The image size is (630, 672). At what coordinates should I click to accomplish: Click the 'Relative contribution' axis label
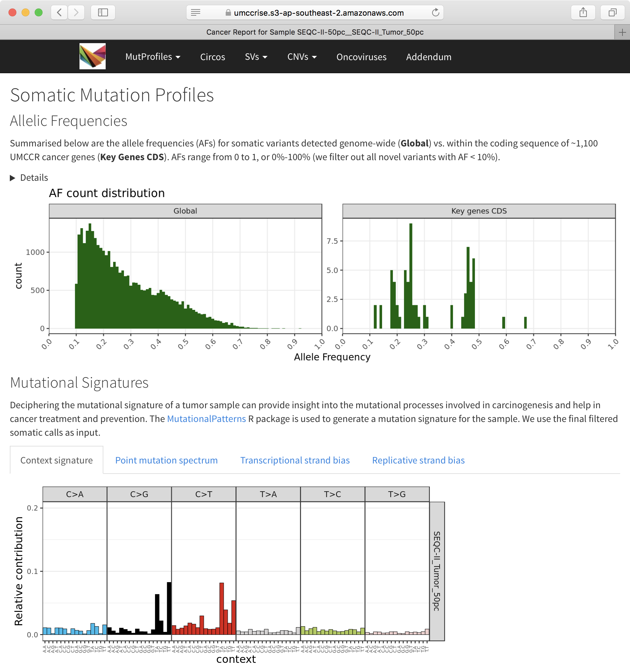tap(19, 571)
